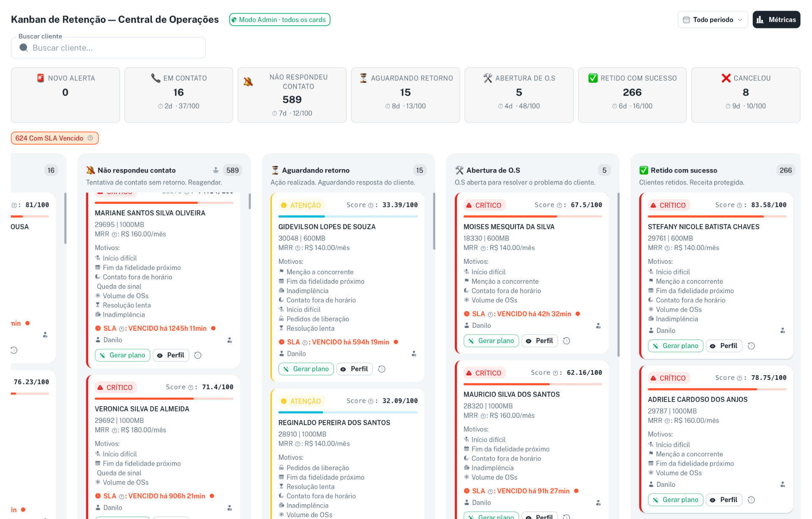This screenshot has height=519, width=812.
Task: Select the Em Contato summary card
Action: [178, 95]
